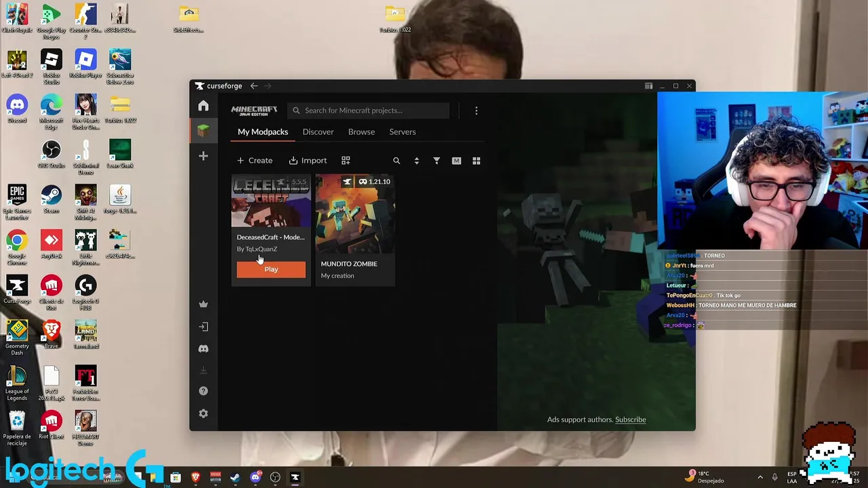The image size is (868, 488).
Task: Open the CurseForge home icon in sidebar
Action: coord(203,106)
